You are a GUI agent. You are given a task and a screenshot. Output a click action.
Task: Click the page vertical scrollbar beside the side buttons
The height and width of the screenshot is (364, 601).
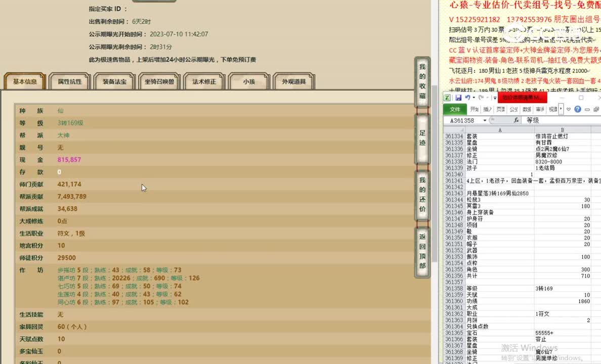pos(434,173)
